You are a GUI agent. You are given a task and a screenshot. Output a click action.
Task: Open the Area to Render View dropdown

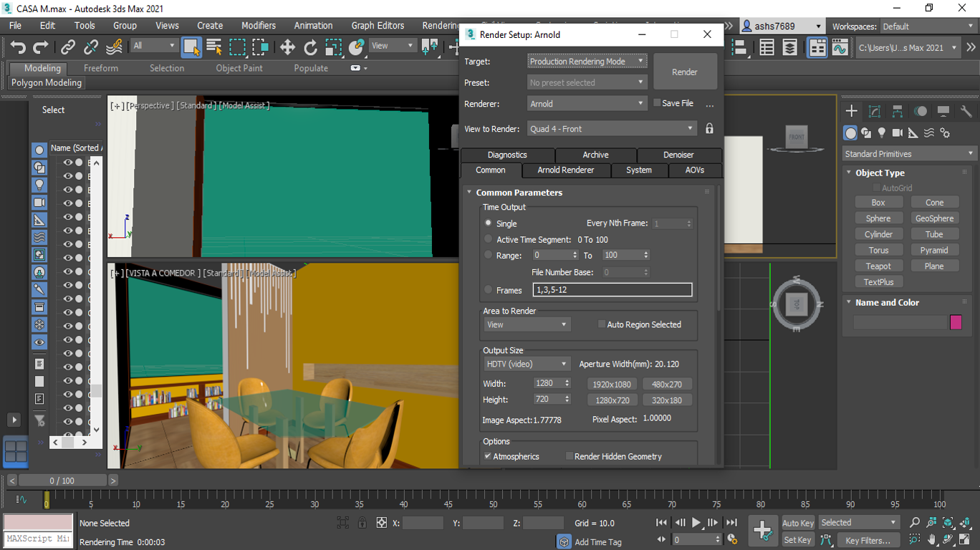tap(527, 324)
